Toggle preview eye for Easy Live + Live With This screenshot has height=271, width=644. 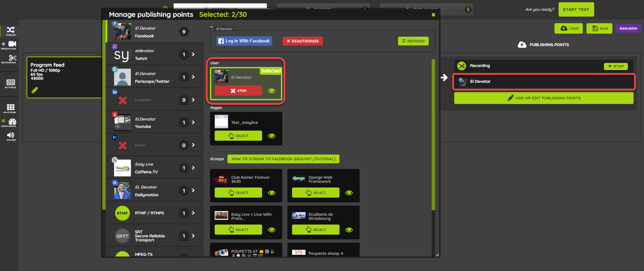[272, 230]
